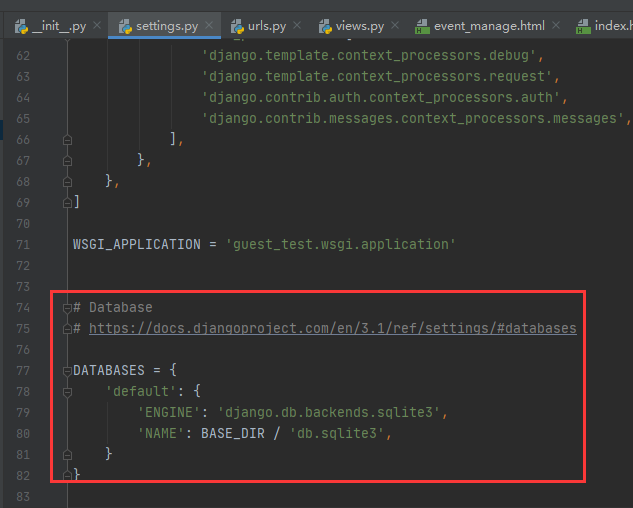Fold the DATABASES dict at line 77

point(67,371)
